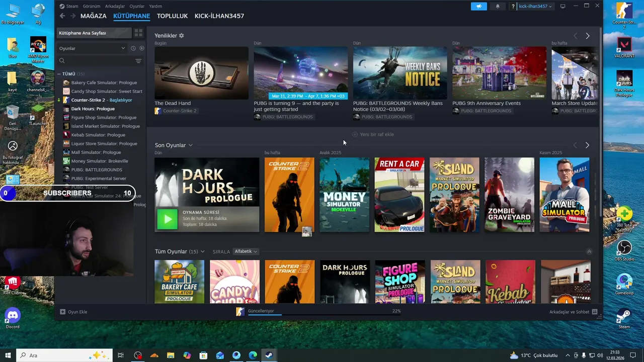This screenshot has height=362, width=644.
Task: Select Bakery Cafe Simulator: Prologue in list
Action: pyautogui.click(x=104, y=82)
